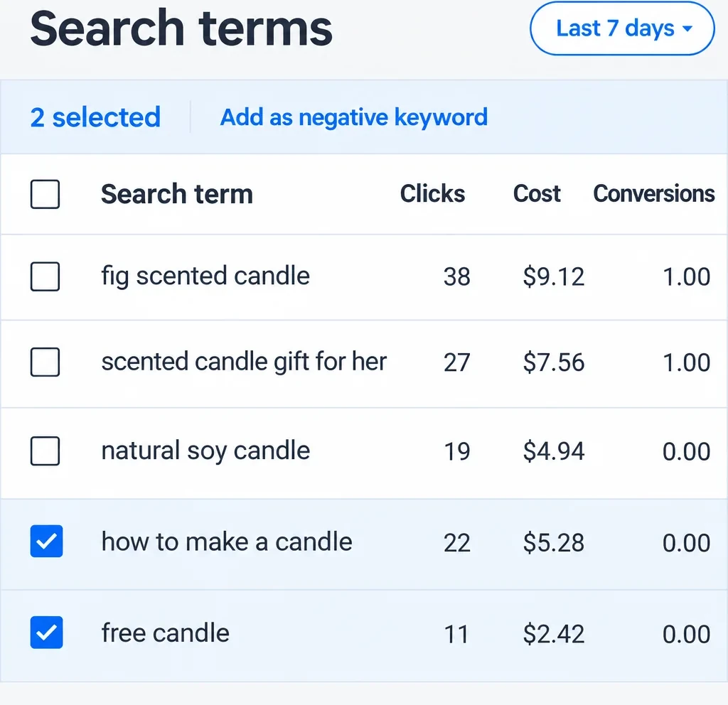Click the Search terms page heading

pyautogui.click(x=181, y=28)
